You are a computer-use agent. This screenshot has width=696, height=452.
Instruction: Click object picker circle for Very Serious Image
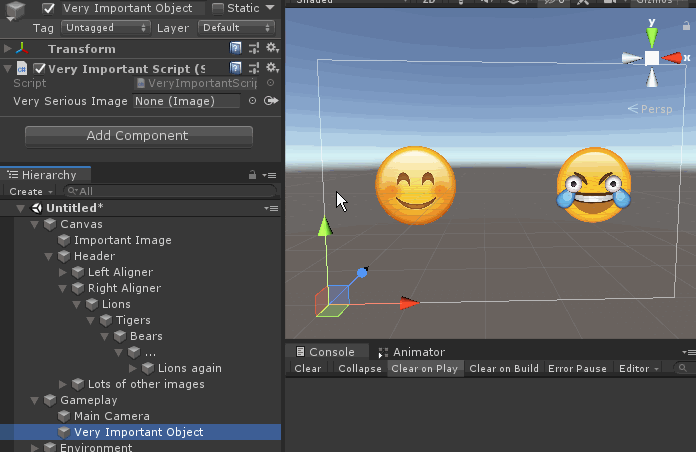point(252,101)
